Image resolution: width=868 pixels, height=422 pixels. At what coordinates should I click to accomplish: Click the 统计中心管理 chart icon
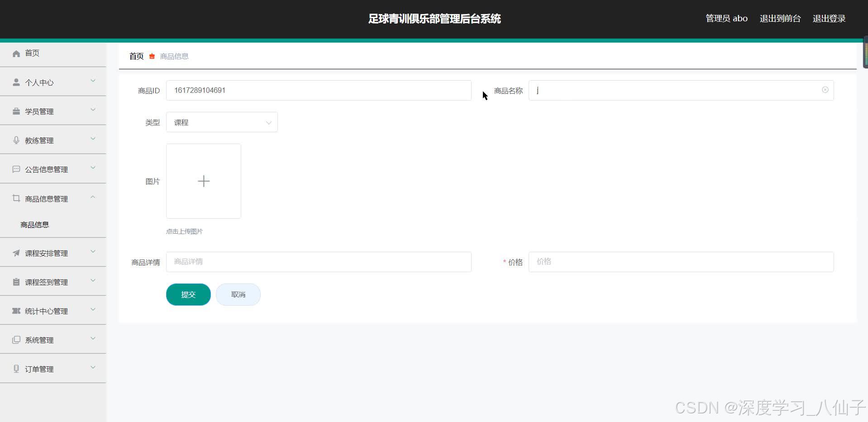16,311
